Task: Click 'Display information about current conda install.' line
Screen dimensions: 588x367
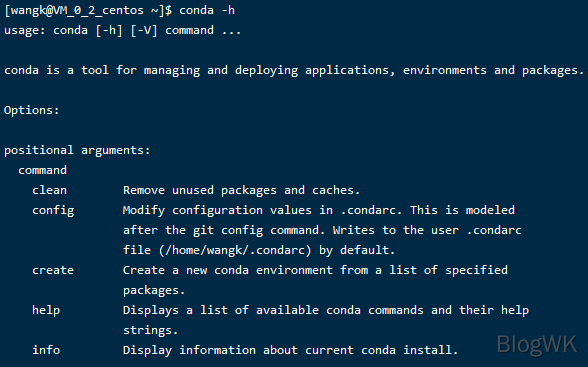Action: (x=291, y=351)
